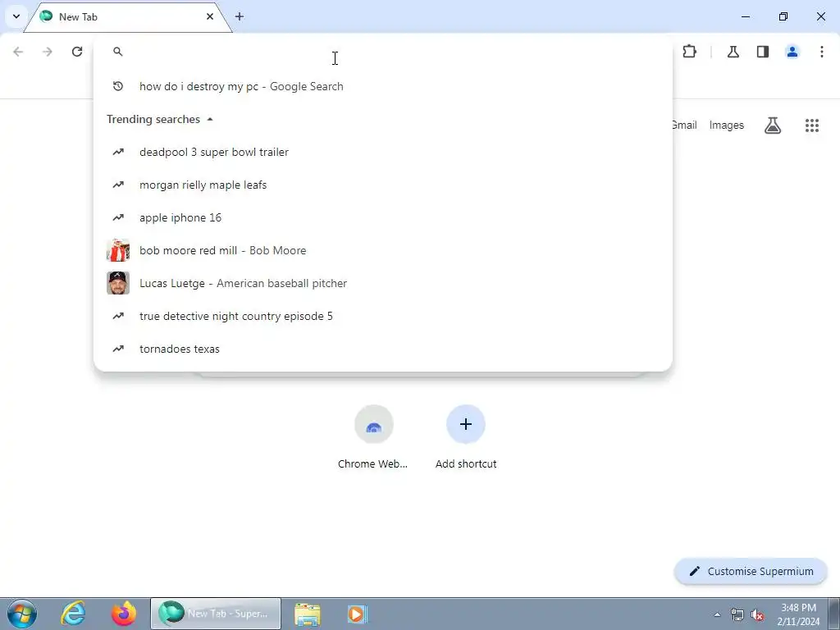
Task: Click the muted volume tray icon
Action: coord(757,614)
